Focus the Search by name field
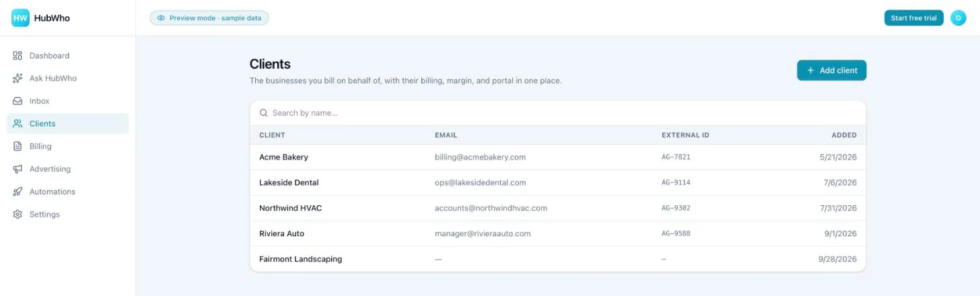This screenshot has height=296, width=980. coord(558,113)
